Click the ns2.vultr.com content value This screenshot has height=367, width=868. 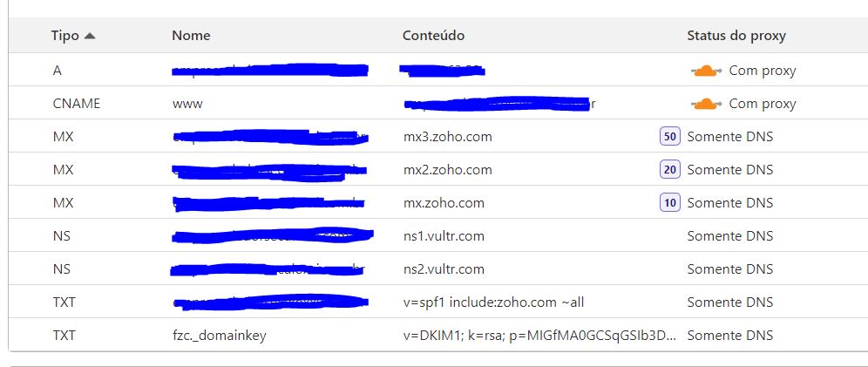pos(444,269)
